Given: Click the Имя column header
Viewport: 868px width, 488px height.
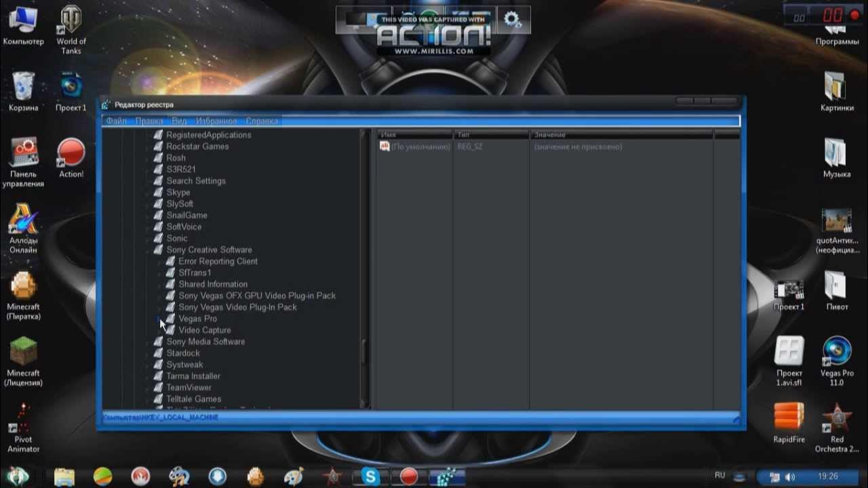Looking at the screenshot, I should (415, 135).
